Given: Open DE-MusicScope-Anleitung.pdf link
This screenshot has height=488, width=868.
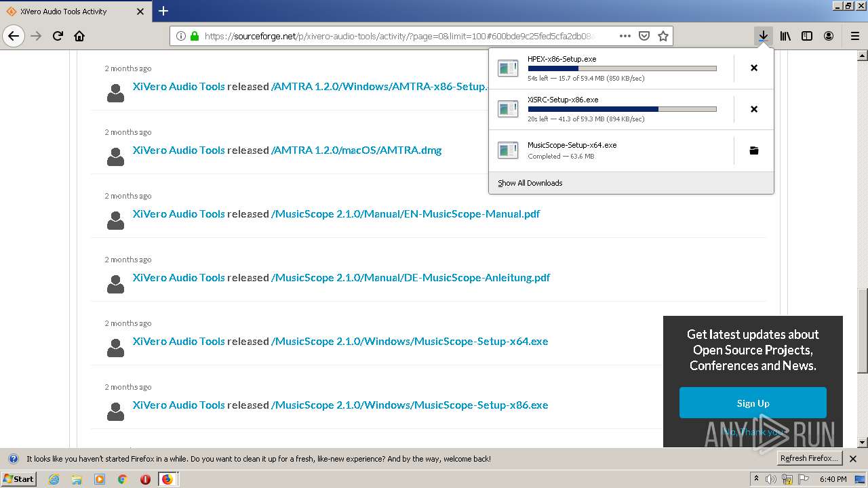Looking at the screenshot, I should click(x=411, y=277).
